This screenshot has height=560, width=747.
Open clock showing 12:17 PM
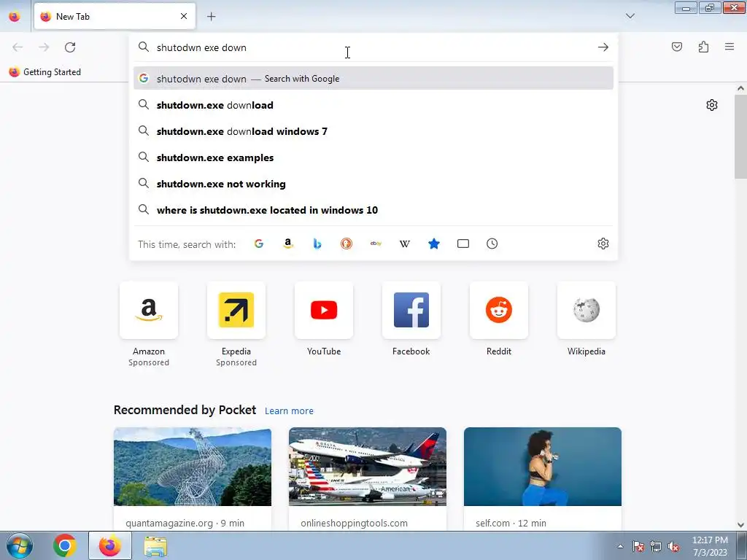pyautogui.click(x=710, y=546)
